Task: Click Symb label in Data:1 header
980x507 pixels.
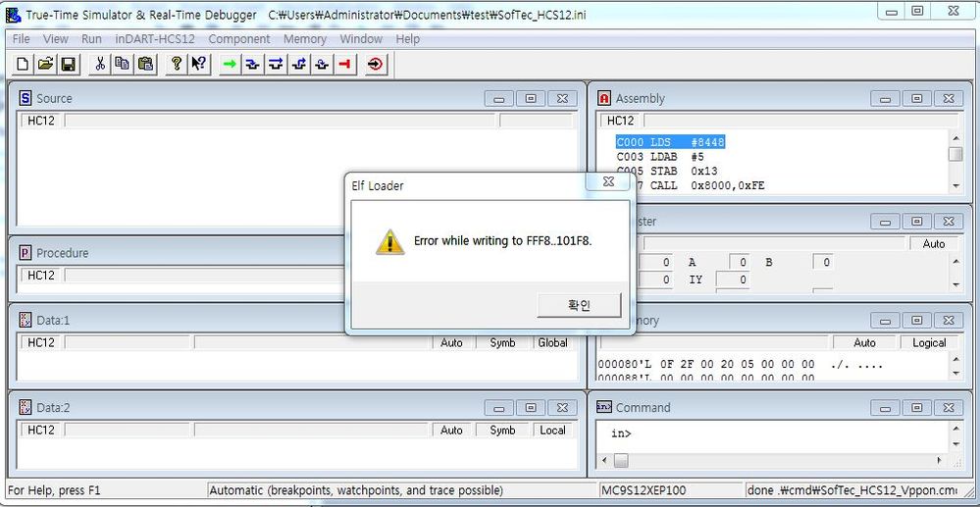Action: pos(502,342)
